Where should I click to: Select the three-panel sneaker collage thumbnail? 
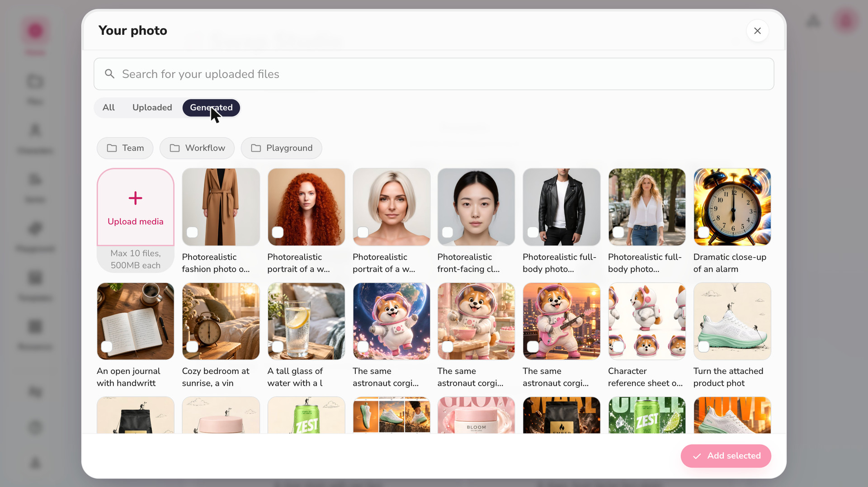(392, 415)
